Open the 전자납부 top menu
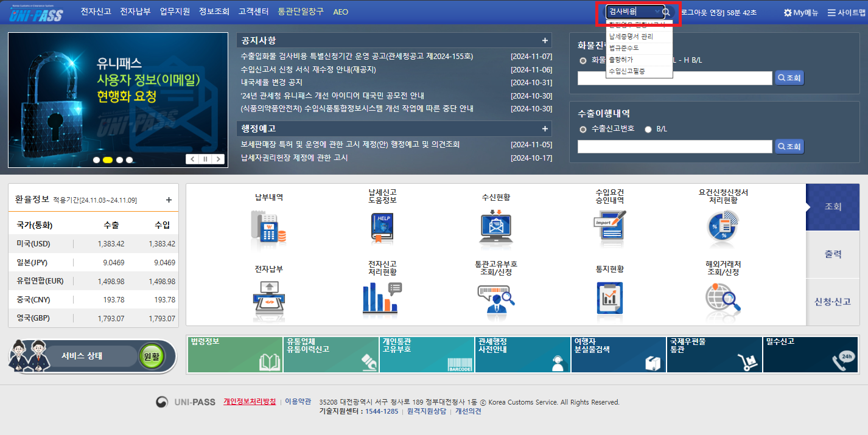 coord(135,12)
